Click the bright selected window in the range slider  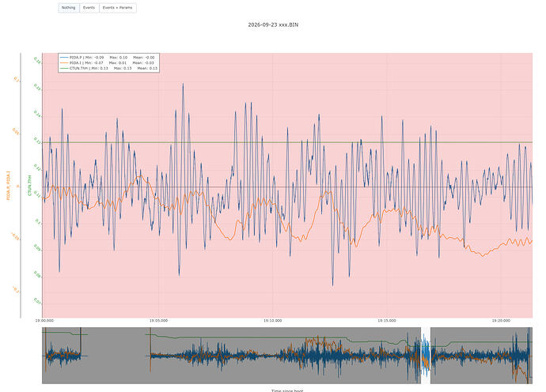(426, 356)
